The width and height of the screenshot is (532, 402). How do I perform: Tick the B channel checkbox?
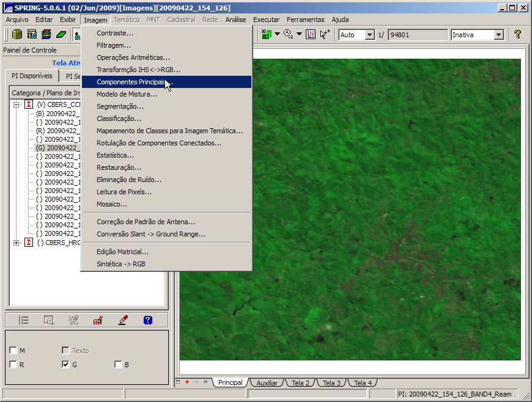tap(118, 365)
